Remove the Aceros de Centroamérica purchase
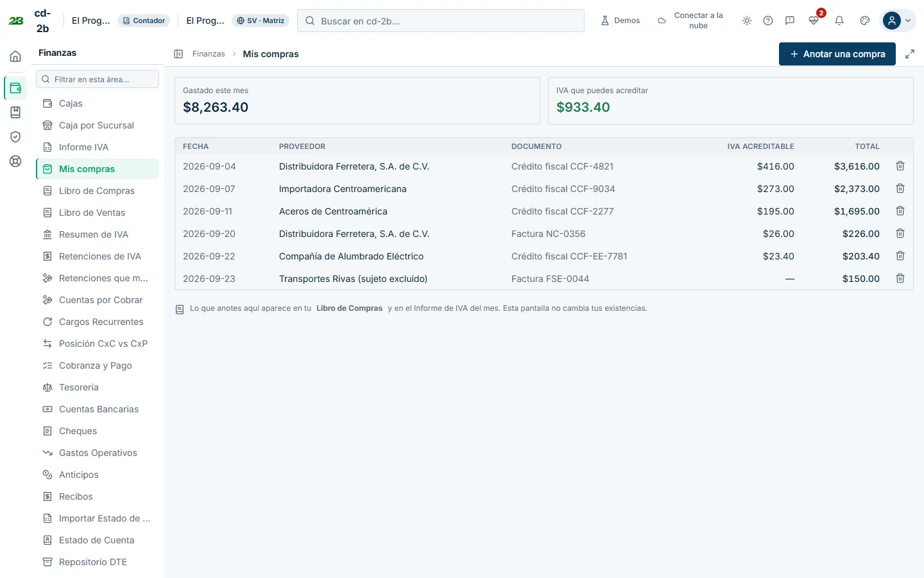924x578 pixels. tap(900, 211)
